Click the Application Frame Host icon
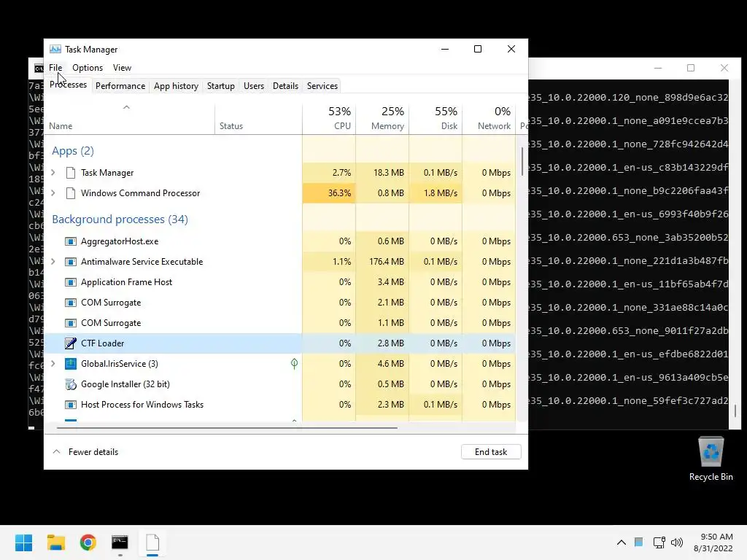747x560 pixels. pyautogui.click(x=71, y=282)
